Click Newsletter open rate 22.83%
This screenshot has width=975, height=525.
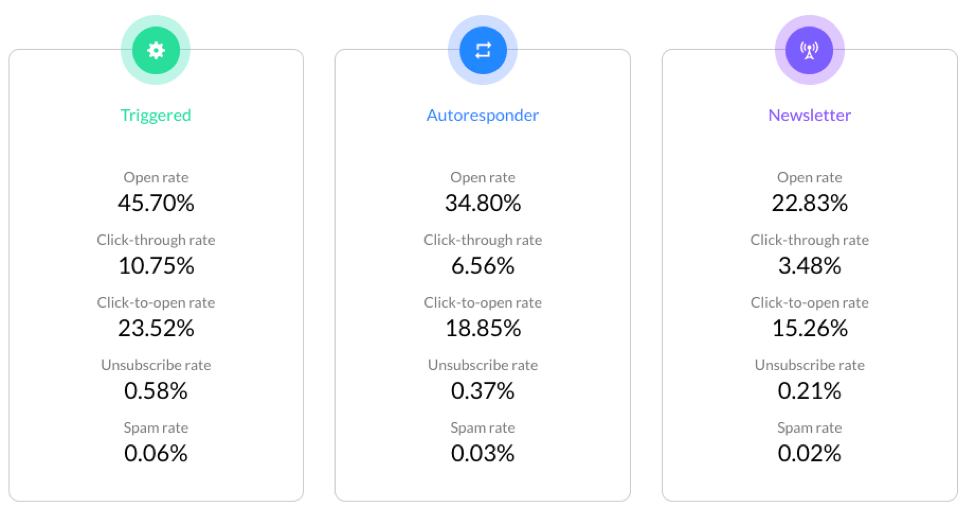point(809,203)
